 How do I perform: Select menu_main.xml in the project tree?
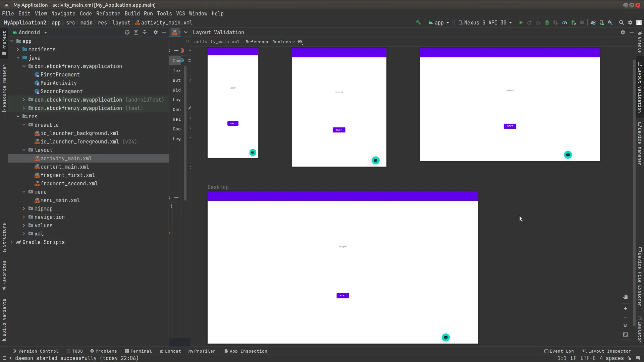pyautogui.click(x=60, y=200)
